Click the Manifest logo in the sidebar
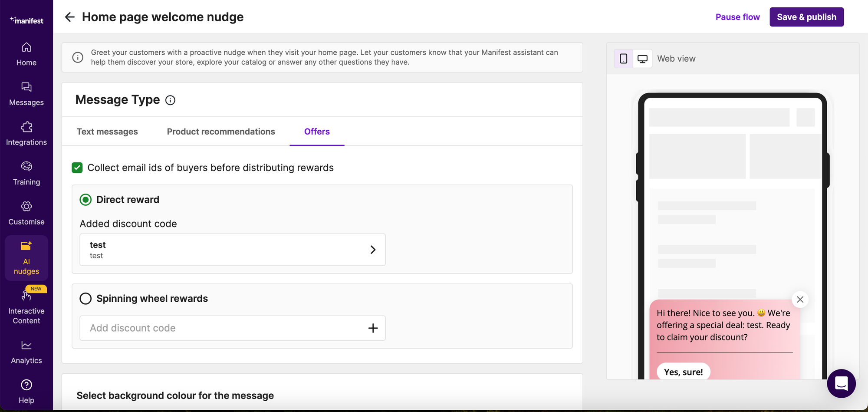Viewport: 868px width, 412px height. [x=26, y=20]
